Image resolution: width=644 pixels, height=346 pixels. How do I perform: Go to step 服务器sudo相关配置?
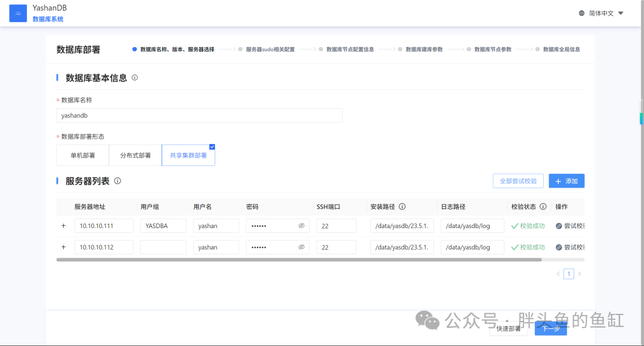pyautogui.click(x=267, y=49)
